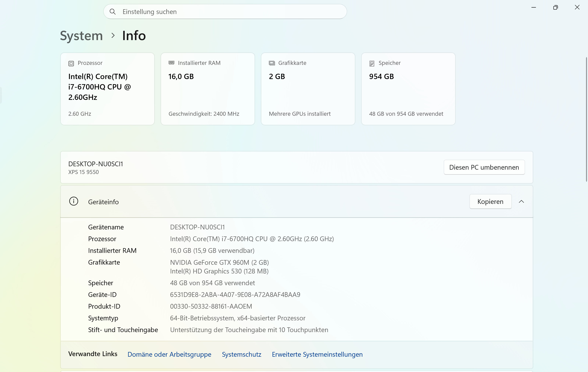Open 'Domäne oder Arbeitsgruppe' link
Image resolution: width=588 pixels, height=372 pixels.
point(169,354)
